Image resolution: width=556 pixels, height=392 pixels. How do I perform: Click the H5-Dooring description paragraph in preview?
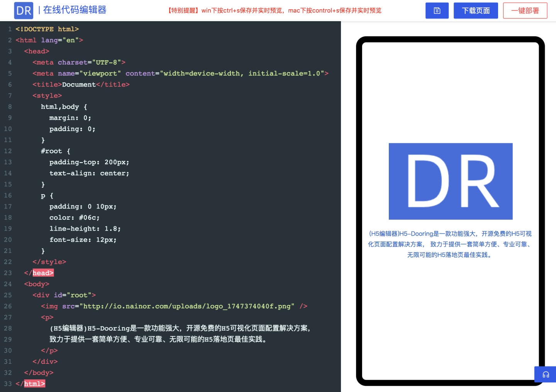tap(450, 244)
